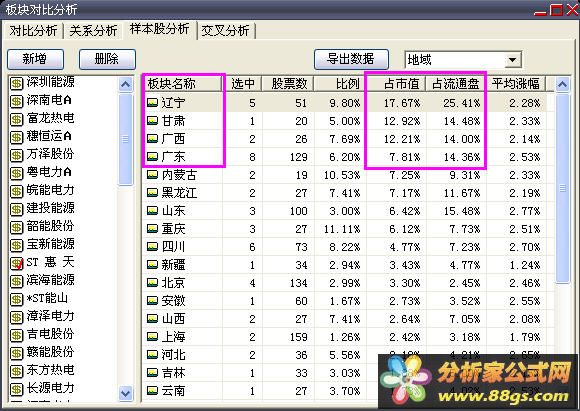Screen dimensions: 580x411
Task: Click the region icon beside 山东
Action: pos(152,211)
